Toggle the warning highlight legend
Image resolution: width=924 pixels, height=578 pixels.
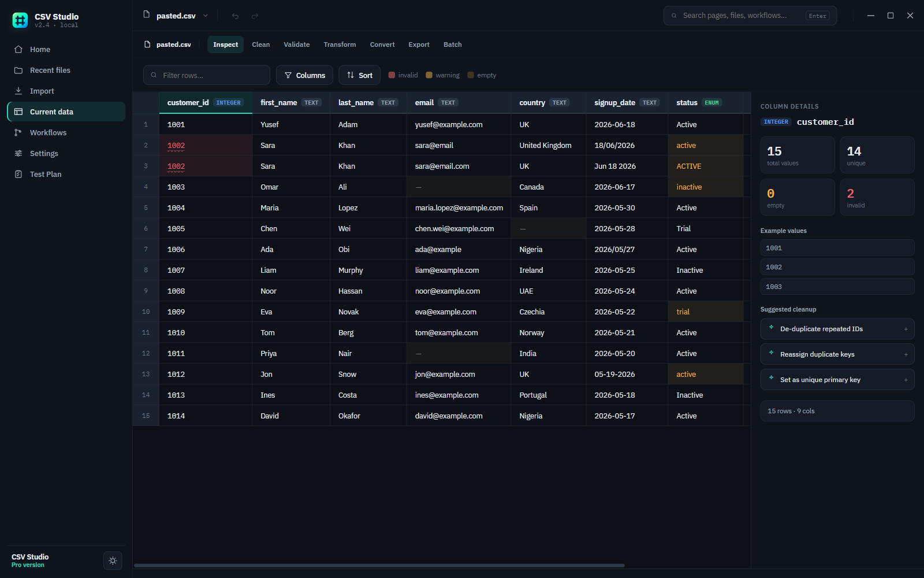point(443,75)
